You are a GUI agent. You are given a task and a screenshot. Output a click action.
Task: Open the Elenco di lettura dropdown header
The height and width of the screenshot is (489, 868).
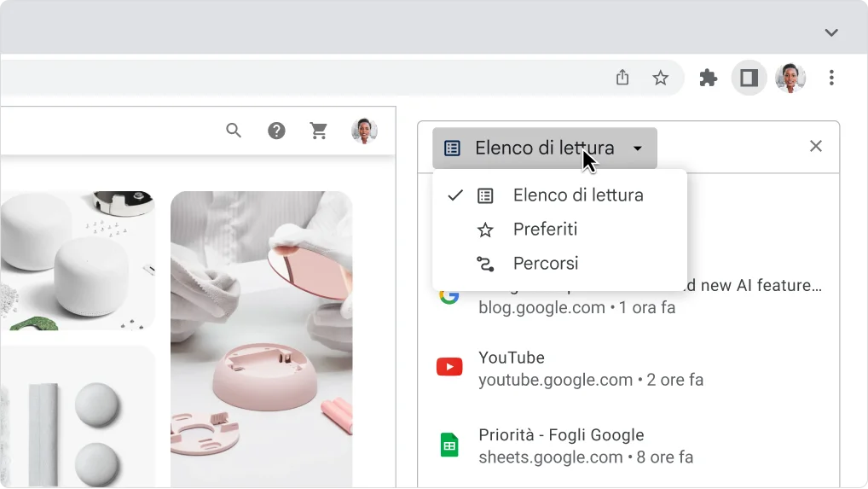coord(545,148)
